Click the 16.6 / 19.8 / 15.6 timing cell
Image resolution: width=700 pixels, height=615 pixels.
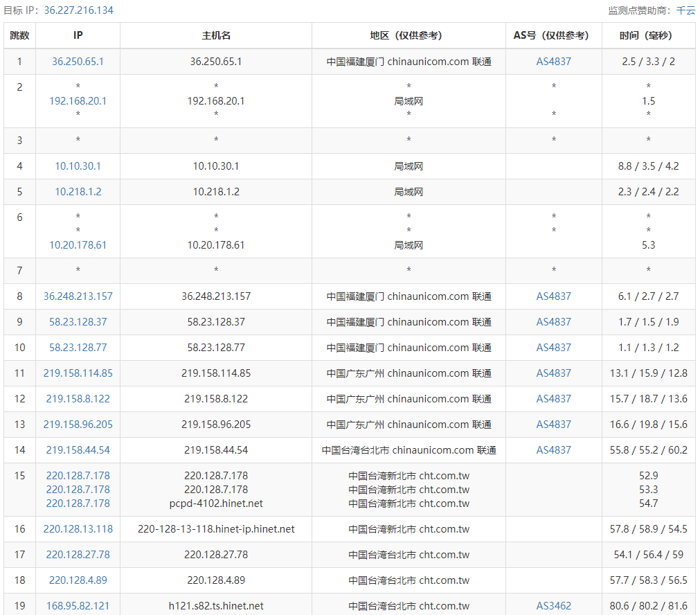[x=649, y=425]
